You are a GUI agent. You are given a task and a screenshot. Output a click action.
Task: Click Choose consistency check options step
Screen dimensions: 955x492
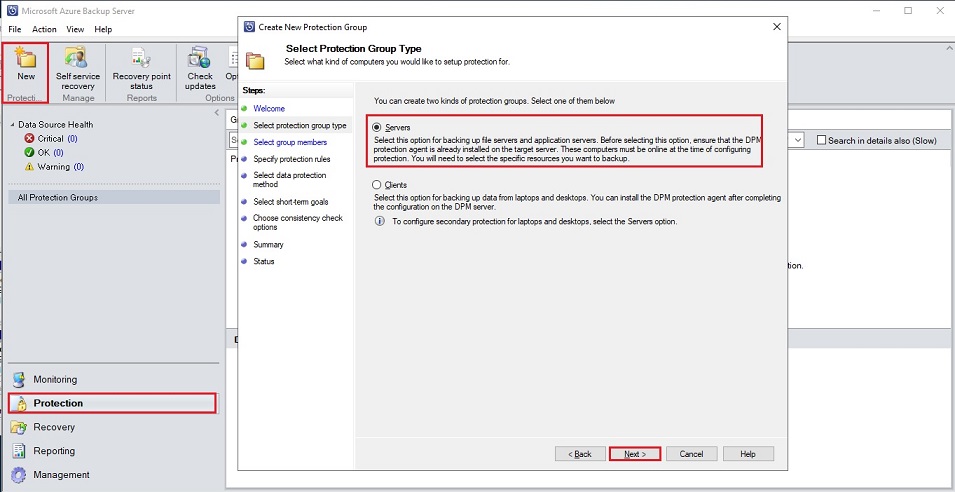(298, 222)
